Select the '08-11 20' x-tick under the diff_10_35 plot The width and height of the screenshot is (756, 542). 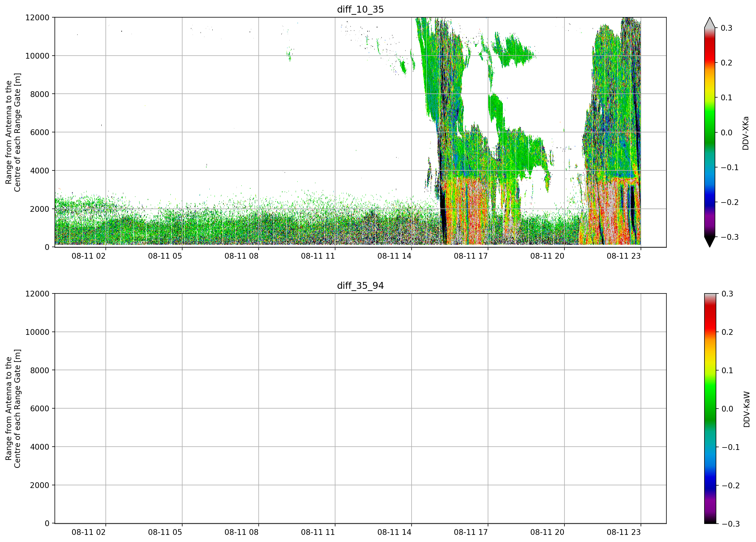point(547,256)
